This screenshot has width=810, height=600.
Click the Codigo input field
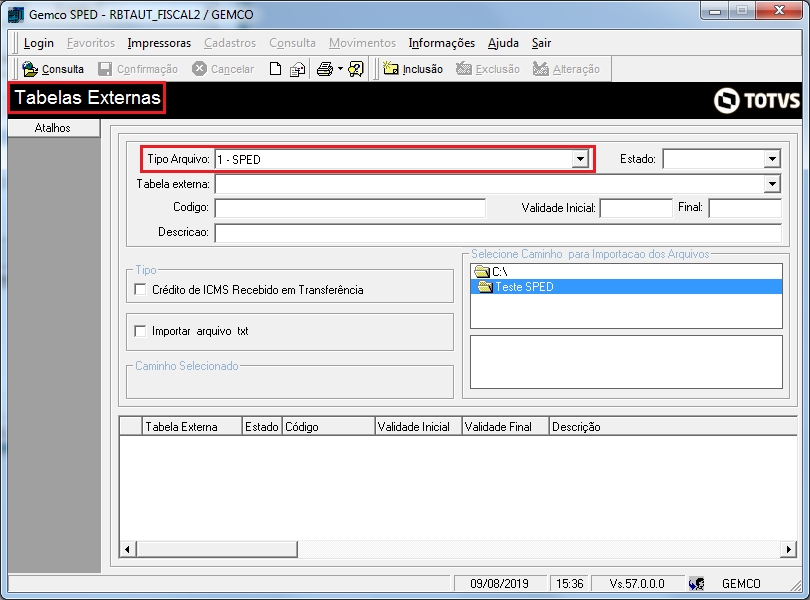click(x=350, y=208)
